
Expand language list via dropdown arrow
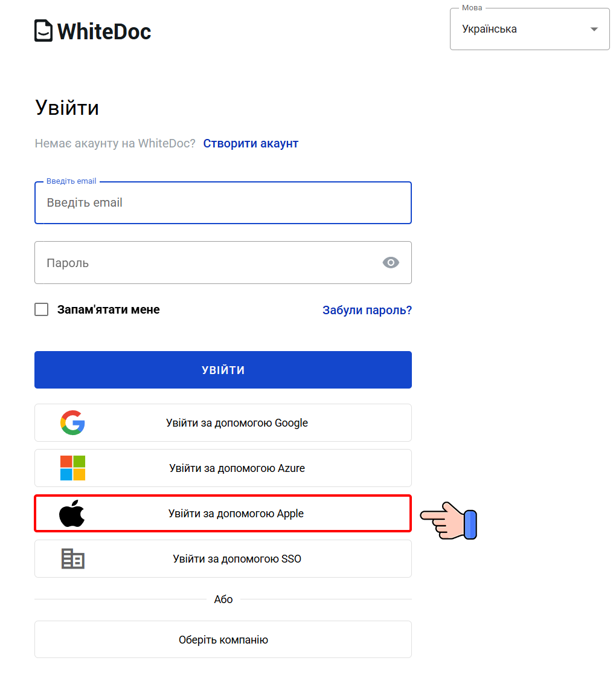tap(594, 29)
